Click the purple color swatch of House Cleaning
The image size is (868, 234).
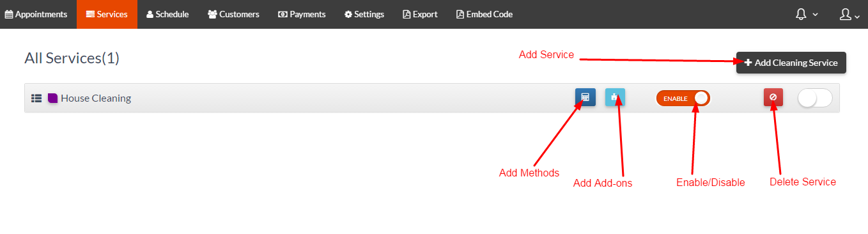(53, 98)
